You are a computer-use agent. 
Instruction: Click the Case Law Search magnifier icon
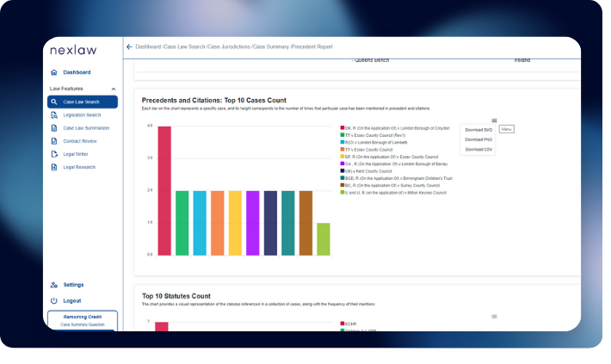(x=54, y=102)
